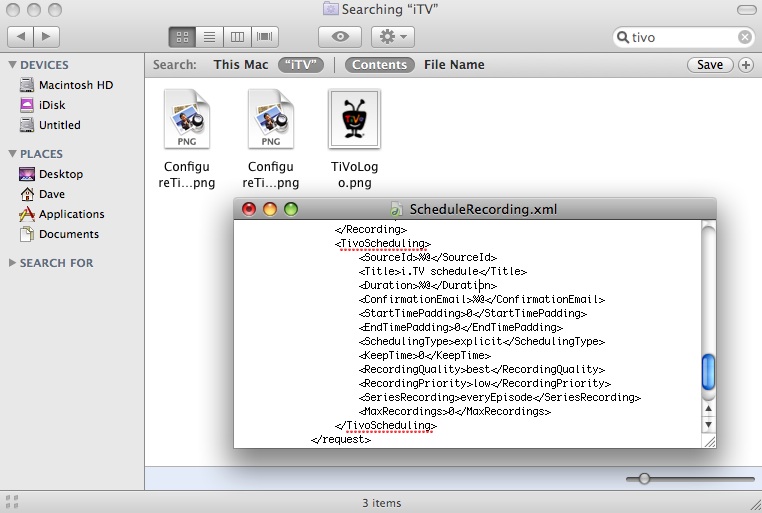Click the SchedulingType explicit line
The width and height of the screenshot is (762, 513).
(482, 342)
